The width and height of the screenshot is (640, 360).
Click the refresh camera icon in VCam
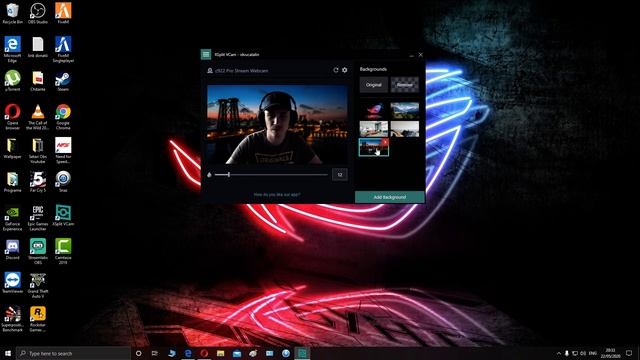[336, 70]
